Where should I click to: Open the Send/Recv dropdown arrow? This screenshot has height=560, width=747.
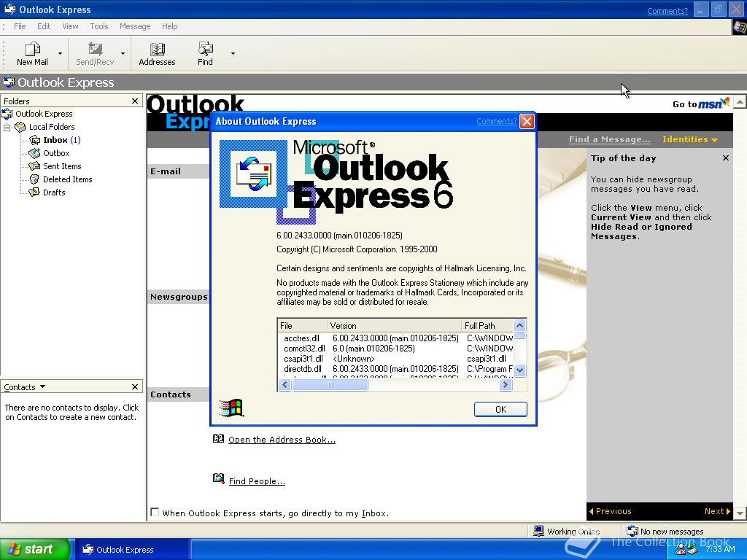coord(123,54)
